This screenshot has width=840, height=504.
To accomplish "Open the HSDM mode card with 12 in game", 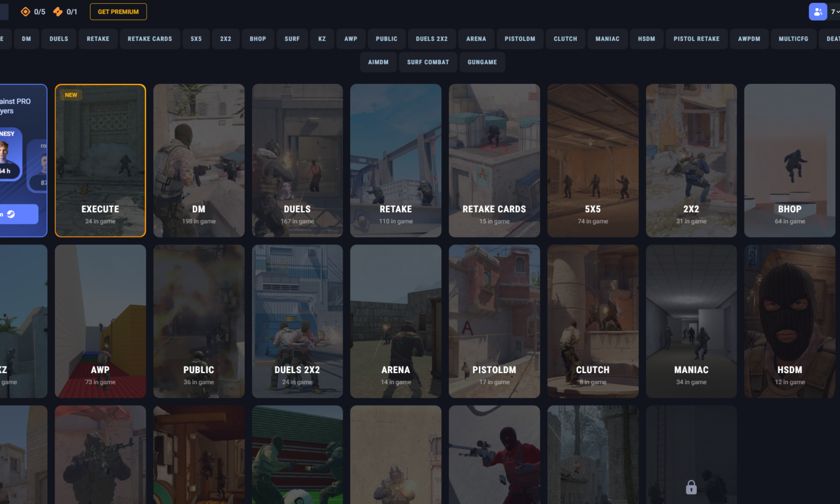I will click(790, 321).
